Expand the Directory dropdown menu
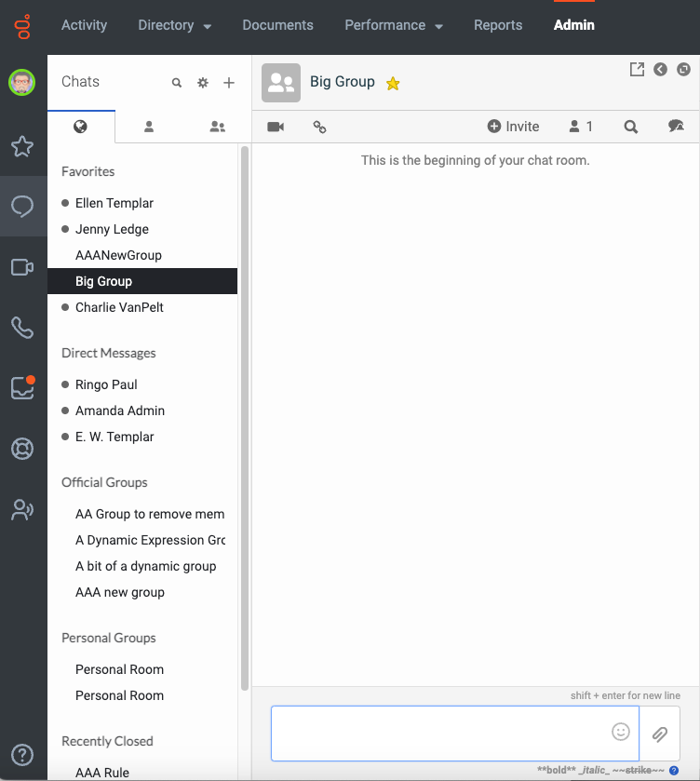This screenshot has width=700, height=781. tap(174, 25)
